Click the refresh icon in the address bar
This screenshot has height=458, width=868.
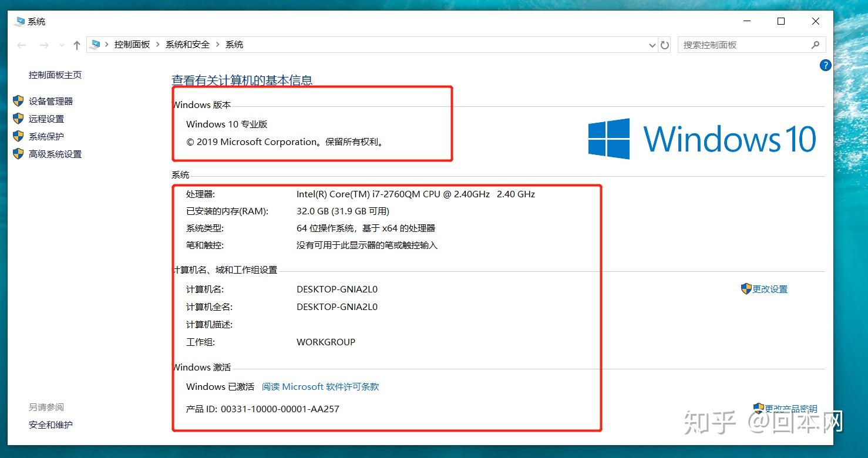click(664, 45)
